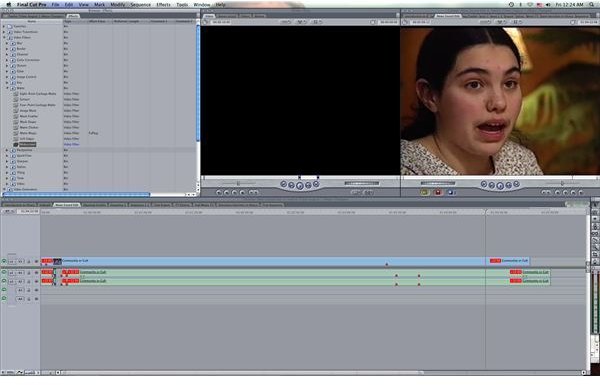Open the Modify menu
The height and width of the screenshot is (385, 600).
[117, 5]
